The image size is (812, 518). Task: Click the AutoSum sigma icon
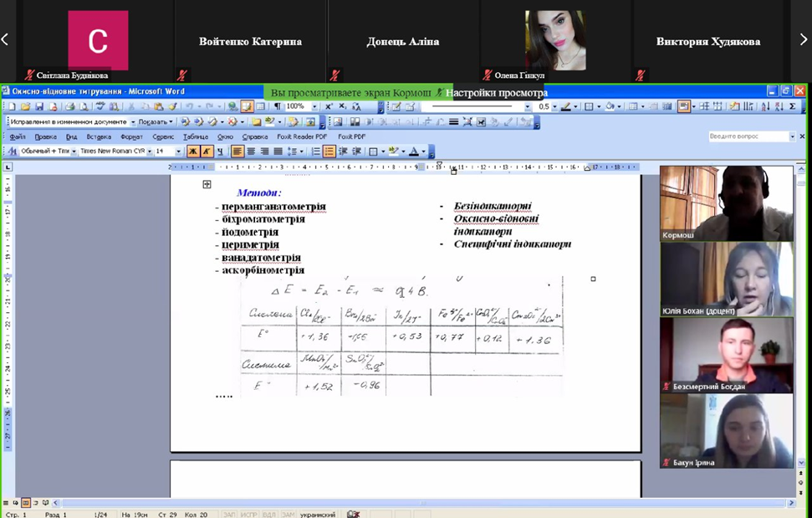(793, 106)
